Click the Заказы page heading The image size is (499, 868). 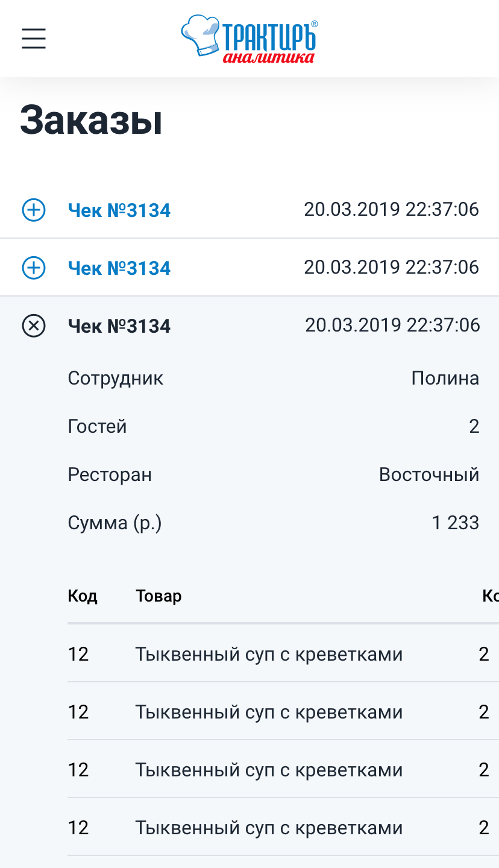tap(92, 121)
